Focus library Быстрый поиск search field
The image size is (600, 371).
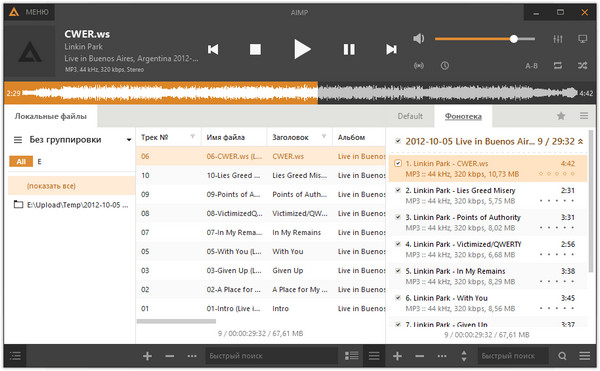pos(271,356)
